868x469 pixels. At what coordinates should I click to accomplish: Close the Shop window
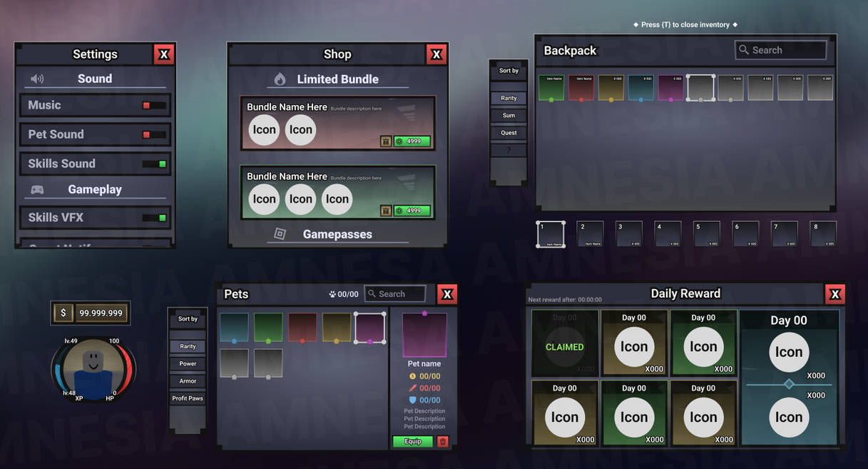(436, 54)
